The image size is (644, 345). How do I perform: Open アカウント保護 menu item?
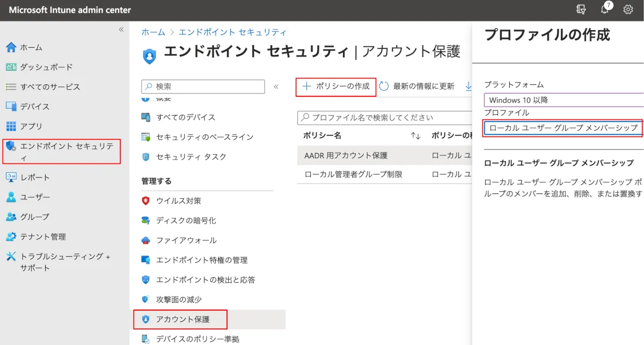(x=182, y=319)
